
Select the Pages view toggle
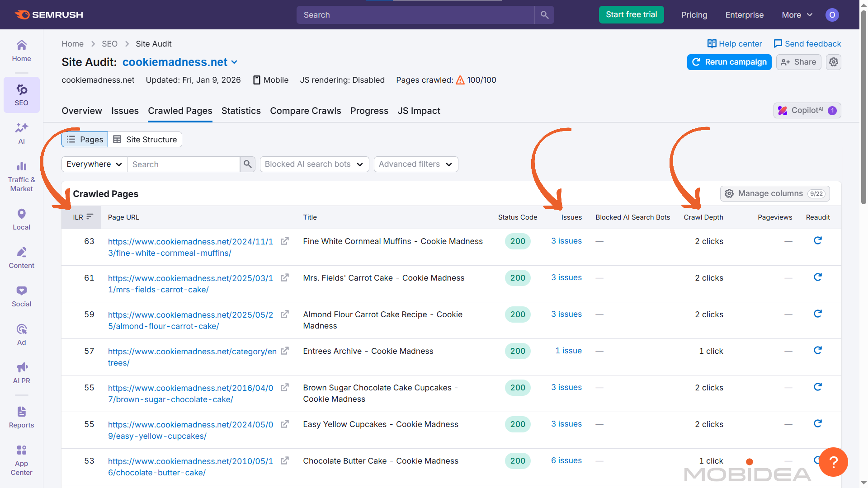pyautogui.click(x=85, y=139)
